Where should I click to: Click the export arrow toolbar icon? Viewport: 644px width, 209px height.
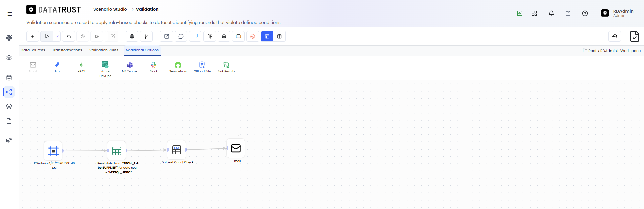click(167, 36)
